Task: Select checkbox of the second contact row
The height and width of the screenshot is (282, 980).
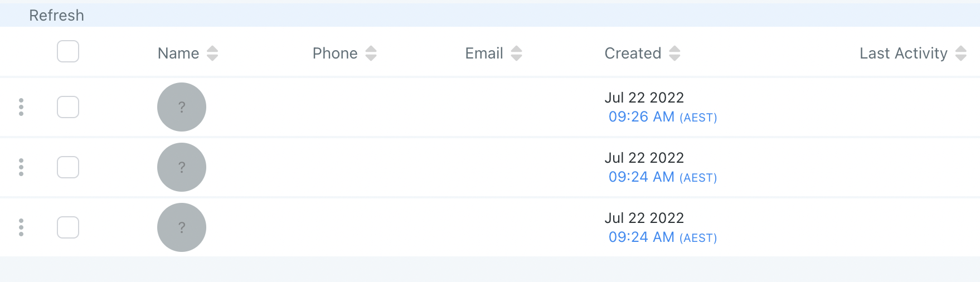Action: tap(68, 167)
